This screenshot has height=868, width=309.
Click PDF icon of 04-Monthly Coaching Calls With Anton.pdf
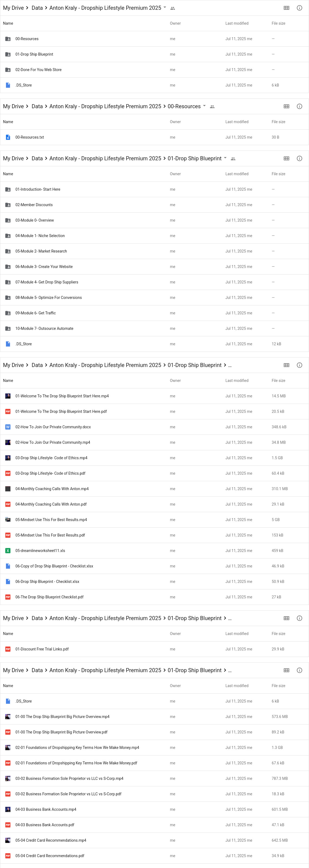coord(8,504)
